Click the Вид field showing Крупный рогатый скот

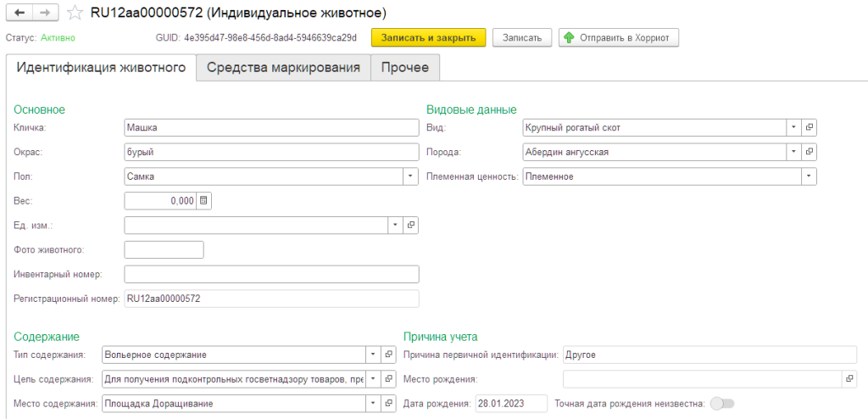point(654,127)
